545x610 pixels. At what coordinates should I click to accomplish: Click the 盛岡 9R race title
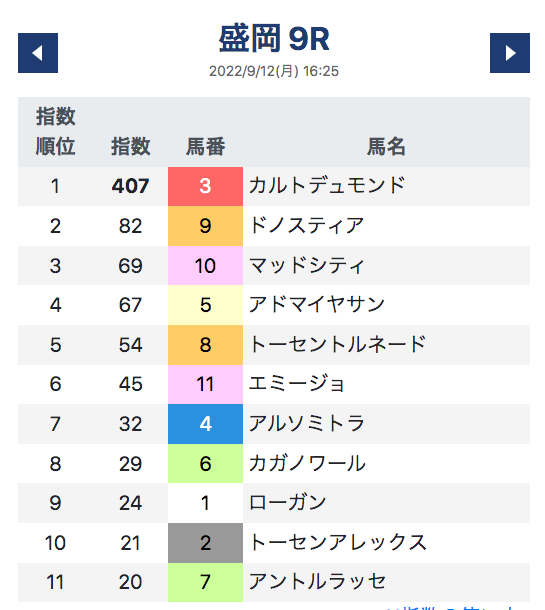point(274,39)
